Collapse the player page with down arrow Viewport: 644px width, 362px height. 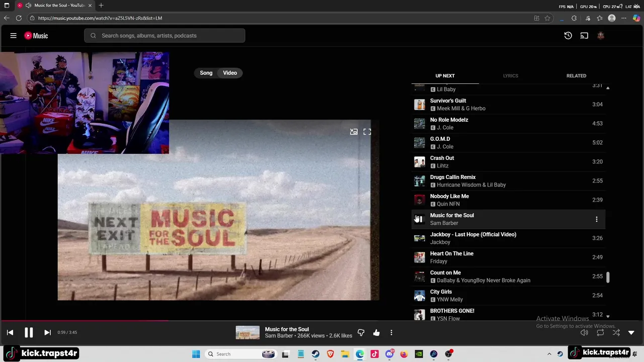tap(631, 332)
